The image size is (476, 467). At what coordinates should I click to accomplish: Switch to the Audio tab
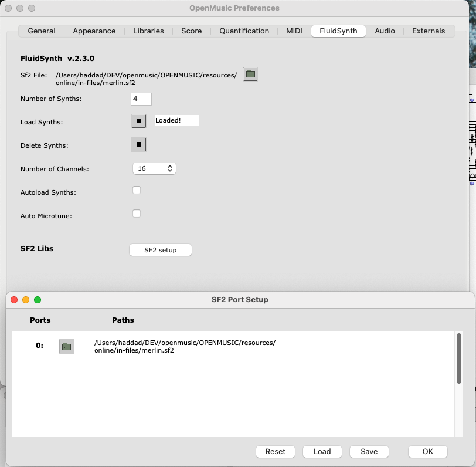(x=385, y=31)
